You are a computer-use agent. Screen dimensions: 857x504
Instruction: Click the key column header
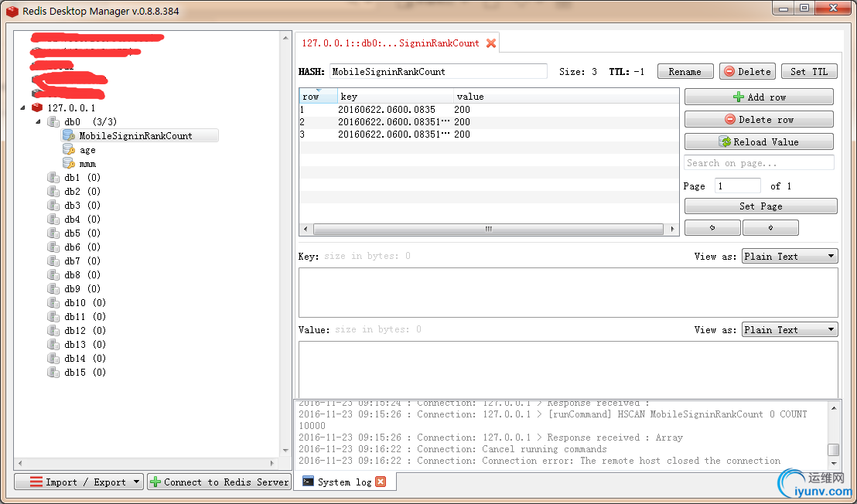tap(395, 96)
